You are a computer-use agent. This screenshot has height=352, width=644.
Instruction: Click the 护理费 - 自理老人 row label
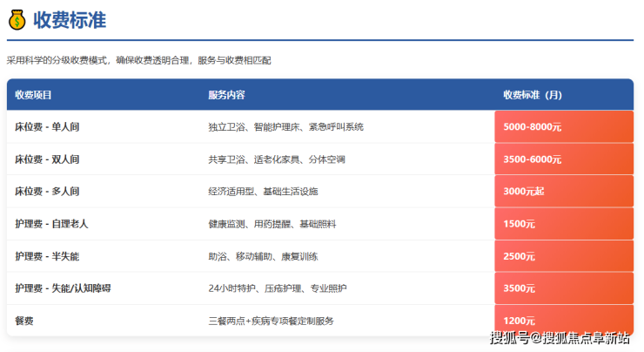[x=51, y=224]
